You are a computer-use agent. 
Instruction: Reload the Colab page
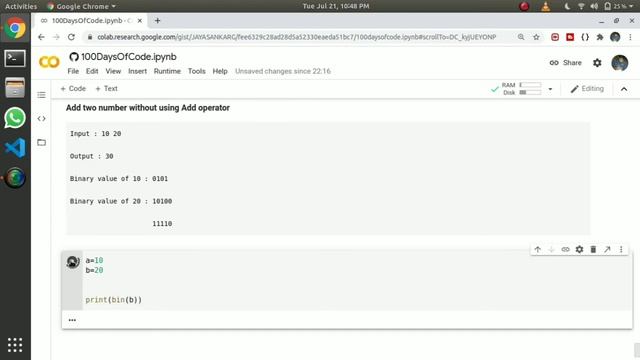pos(71,37)
